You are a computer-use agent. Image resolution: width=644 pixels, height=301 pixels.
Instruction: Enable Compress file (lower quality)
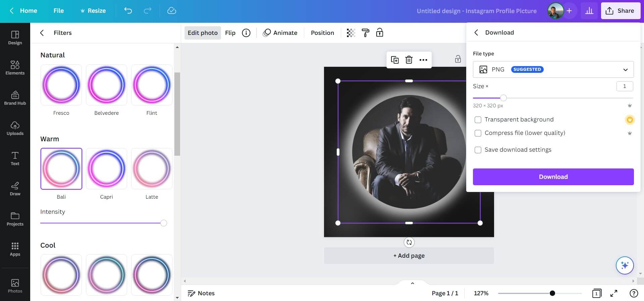[x=478, y=133]
